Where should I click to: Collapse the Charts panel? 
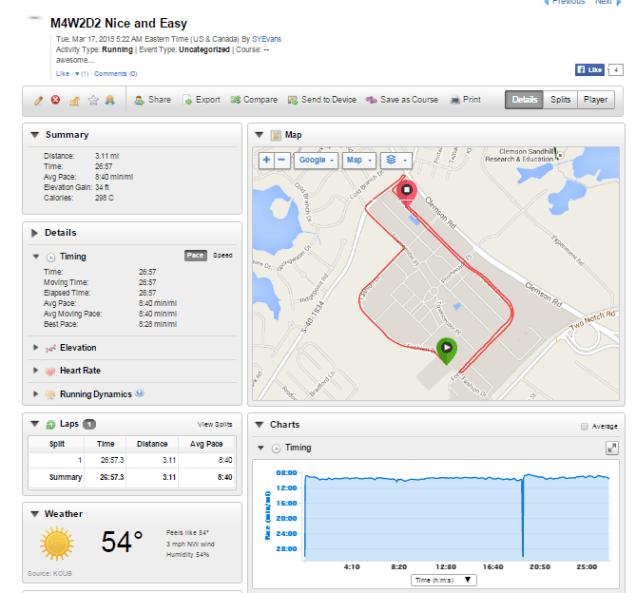coord(259,425)
